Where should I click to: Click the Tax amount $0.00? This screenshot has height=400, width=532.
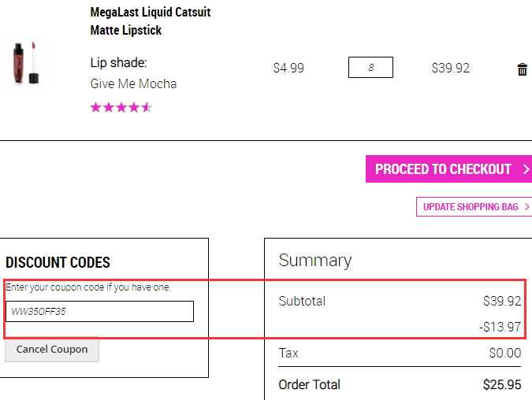[x=505, y=353]
